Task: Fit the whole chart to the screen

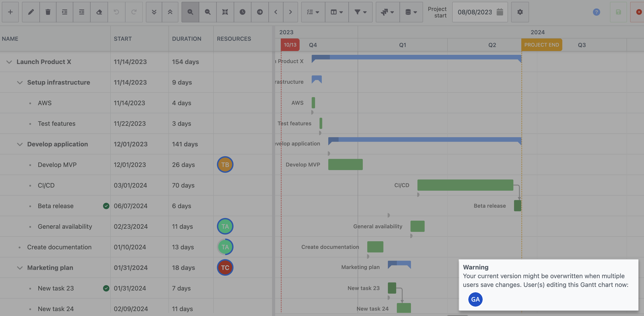Action: click(225, 12)
